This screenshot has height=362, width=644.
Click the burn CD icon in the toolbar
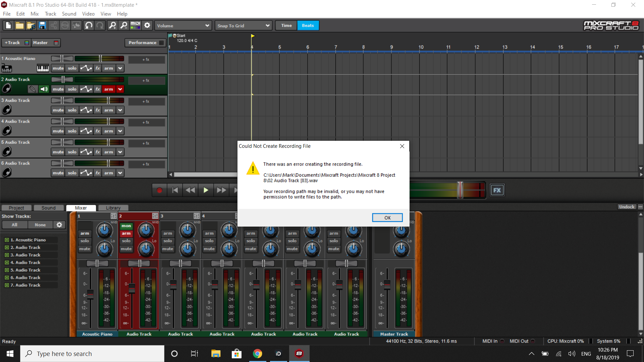point(65,25)
